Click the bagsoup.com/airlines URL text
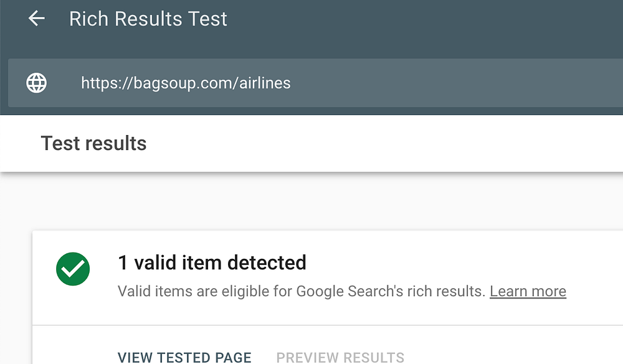Image resolution: width=623 pixels, height=364 pixels. click(x=186, y=83)
